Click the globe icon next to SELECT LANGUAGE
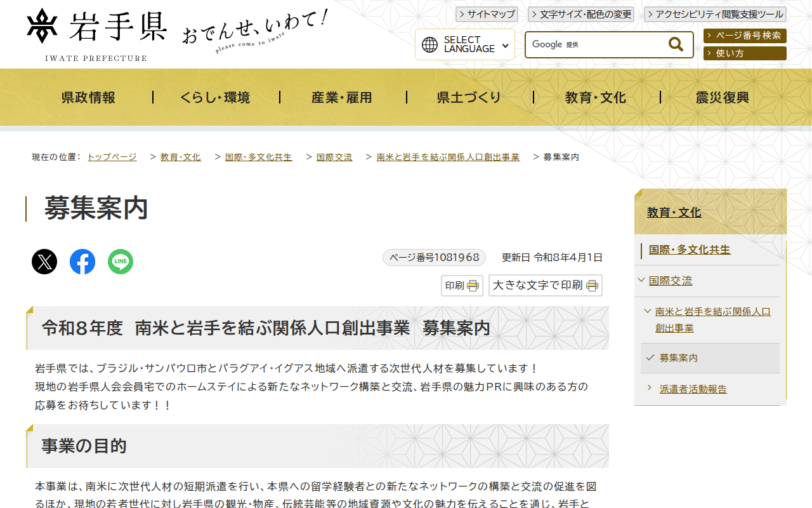Image resolution: width=812 pixels, height=508 pixels. tap(428, 44)
